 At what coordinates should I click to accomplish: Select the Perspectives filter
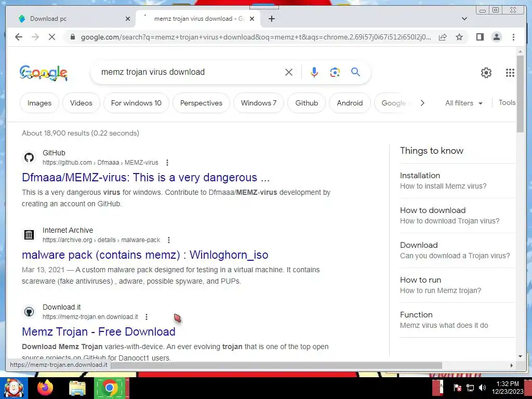[x=201, y=103]
